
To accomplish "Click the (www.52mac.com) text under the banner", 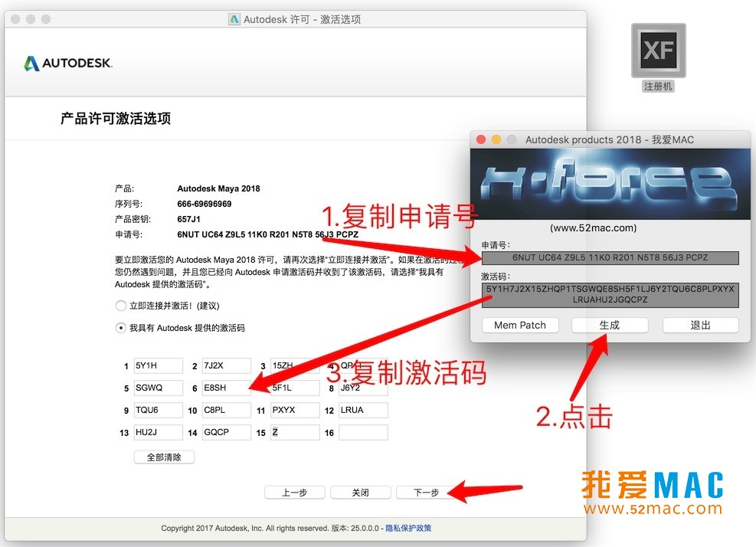I will [593, 228].
